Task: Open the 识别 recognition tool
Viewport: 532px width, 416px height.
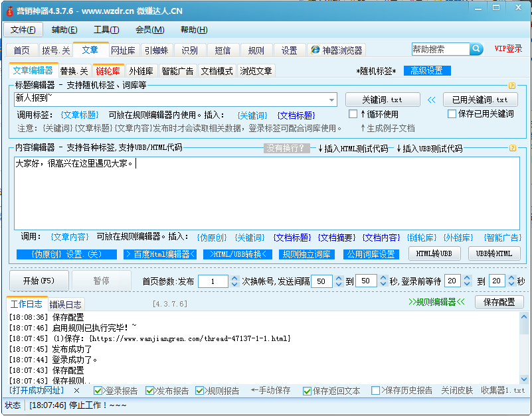Action: tap(190, 50)
